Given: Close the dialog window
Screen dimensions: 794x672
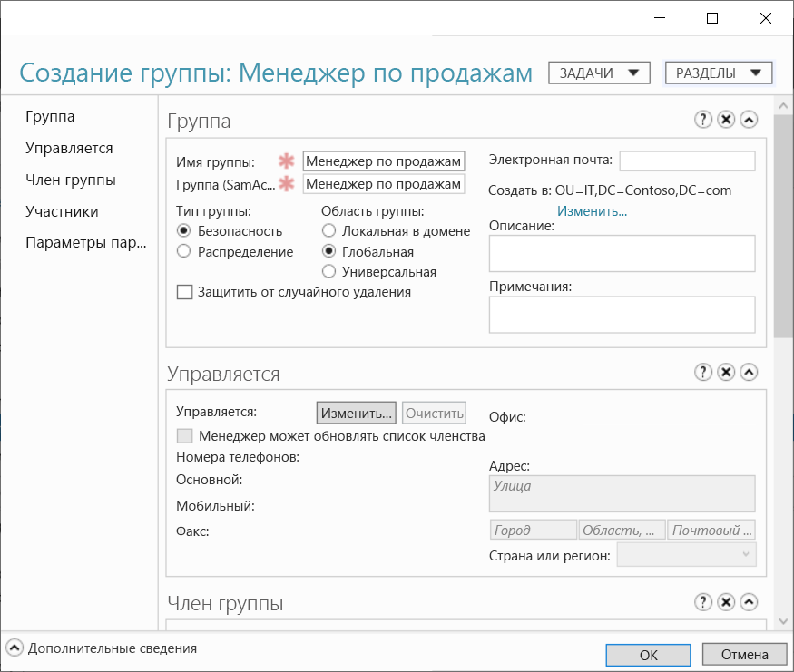Looking at the screenshot, I should point(766,18).
